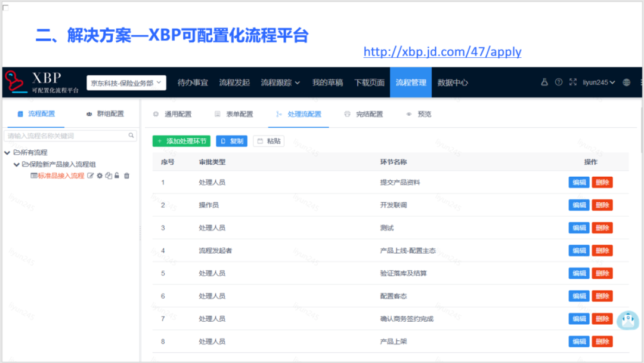Select the 京东科技-保险业务部 department dropdown

pyautogui.click(x=126, y=82)
